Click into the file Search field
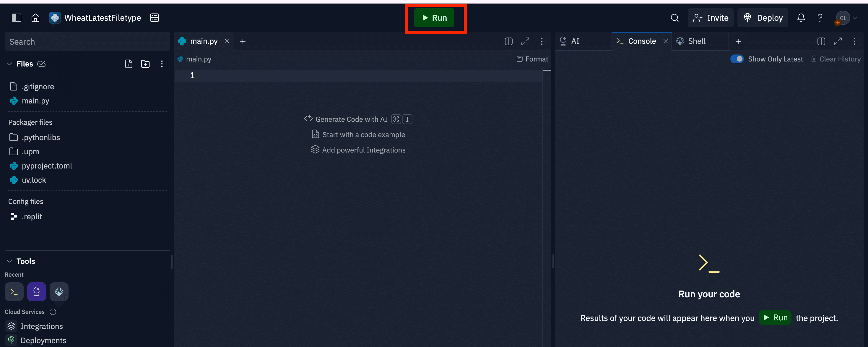Viewport: 868px width, 347px height. coord(87,41)
